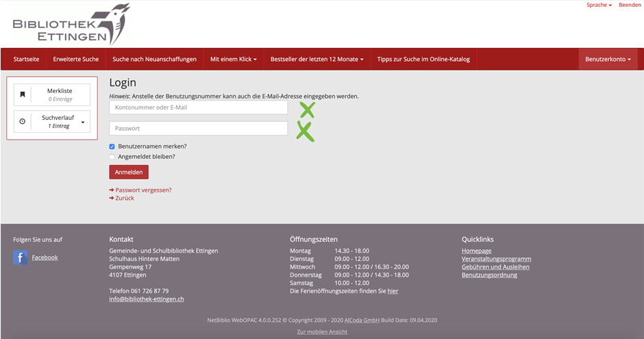Screen dimensions: 644x339
Task: Open the Benutzerkonto dropdown menu
Action: click(608, 59)
